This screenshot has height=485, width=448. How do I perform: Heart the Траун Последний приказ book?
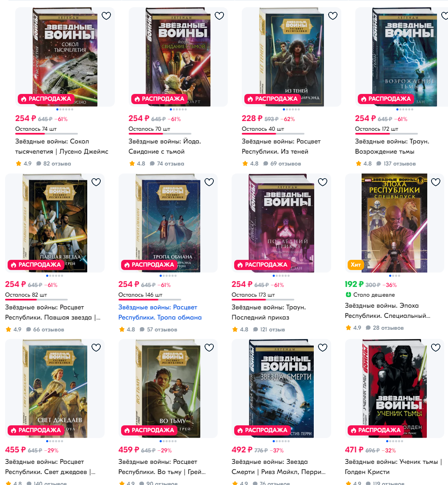(x=322, y=182)
